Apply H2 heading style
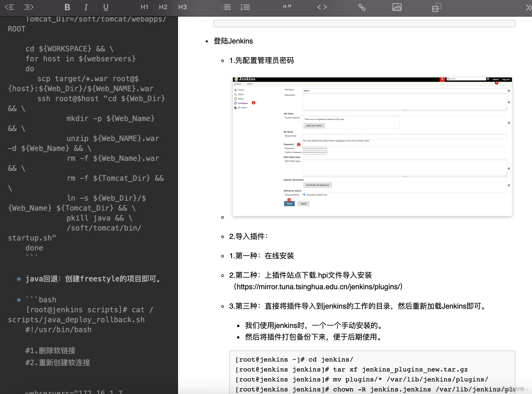The height and width of the screenshot is (394, 532). click(163, 7)
